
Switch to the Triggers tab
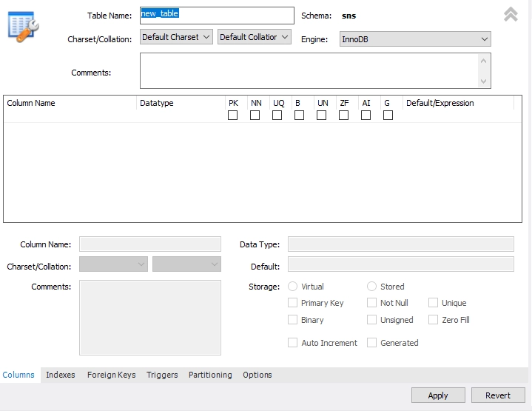pyautogui.click(x=162, y=375)
